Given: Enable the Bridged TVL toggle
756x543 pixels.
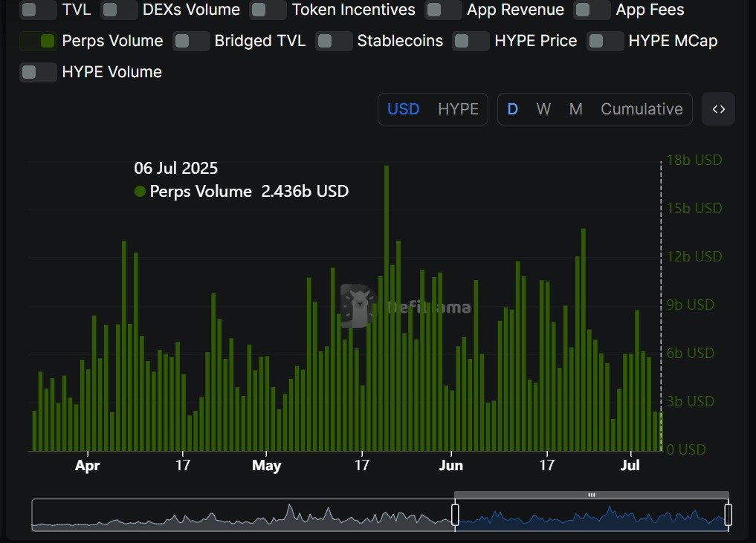Looking at the screenshot, I should [191, 41].
